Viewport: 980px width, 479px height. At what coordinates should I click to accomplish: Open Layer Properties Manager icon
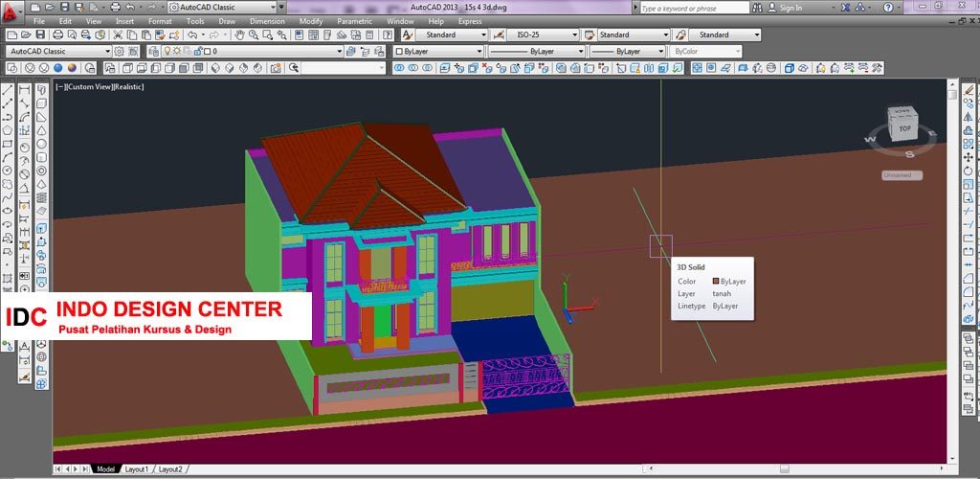154,52
